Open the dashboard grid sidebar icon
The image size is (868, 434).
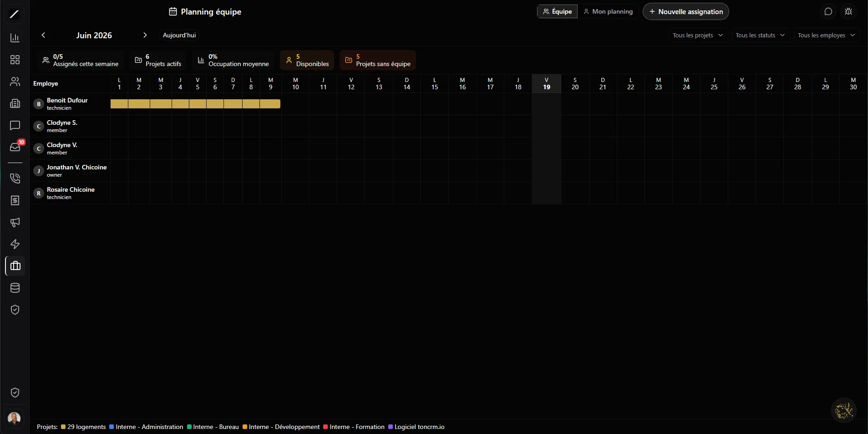click(15, 60)
